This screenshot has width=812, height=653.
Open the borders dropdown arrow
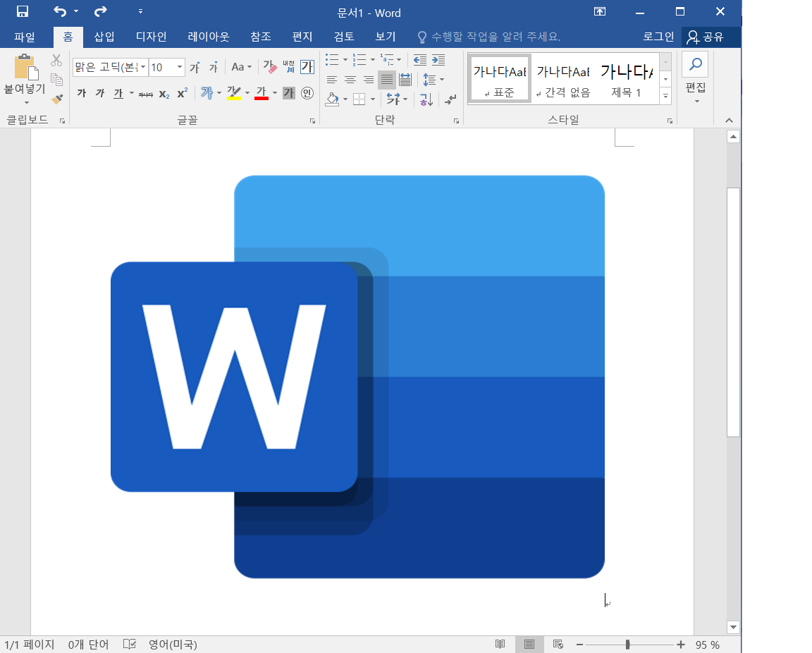coord(373,99)
